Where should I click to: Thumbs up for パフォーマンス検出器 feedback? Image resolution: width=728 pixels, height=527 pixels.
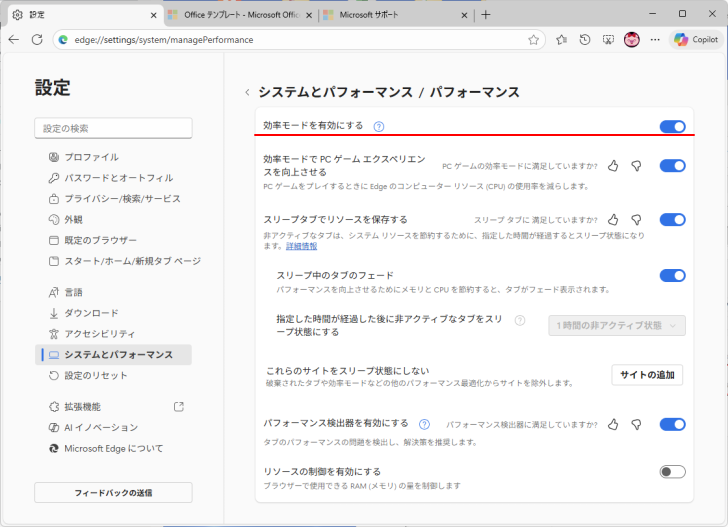(x=613, y=424)
